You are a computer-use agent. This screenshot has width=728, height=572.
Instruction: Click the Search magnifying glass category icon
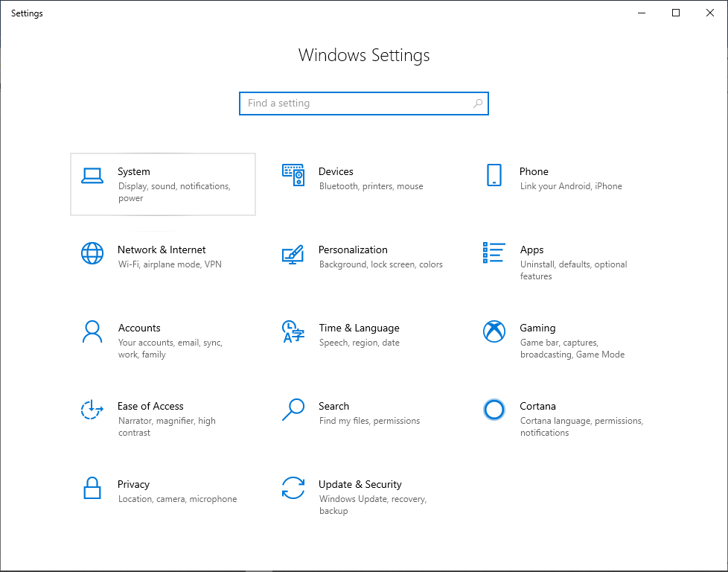(x=293, y=410)
